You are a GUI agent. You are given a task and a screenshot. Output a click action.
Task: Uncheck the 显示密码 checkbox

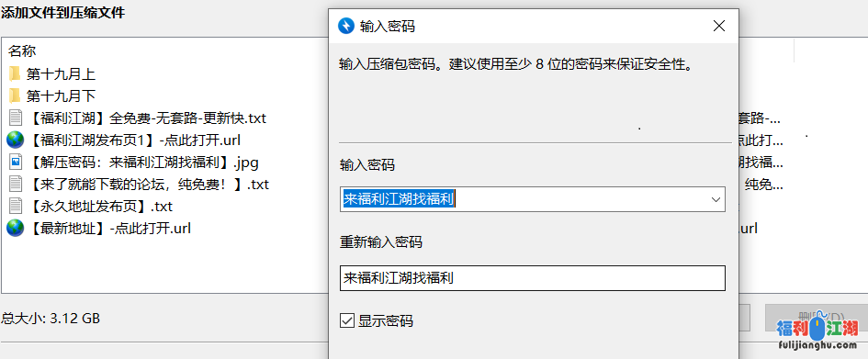[x=347, y=320]
